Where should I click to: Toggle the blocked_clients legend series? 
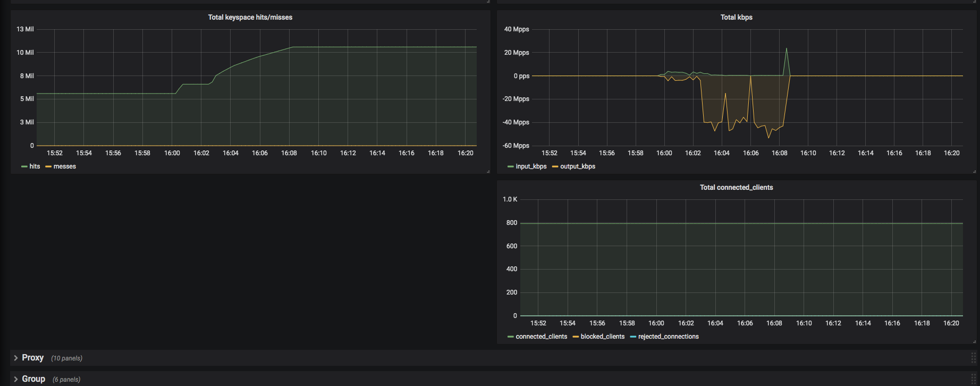coord(603,337)
